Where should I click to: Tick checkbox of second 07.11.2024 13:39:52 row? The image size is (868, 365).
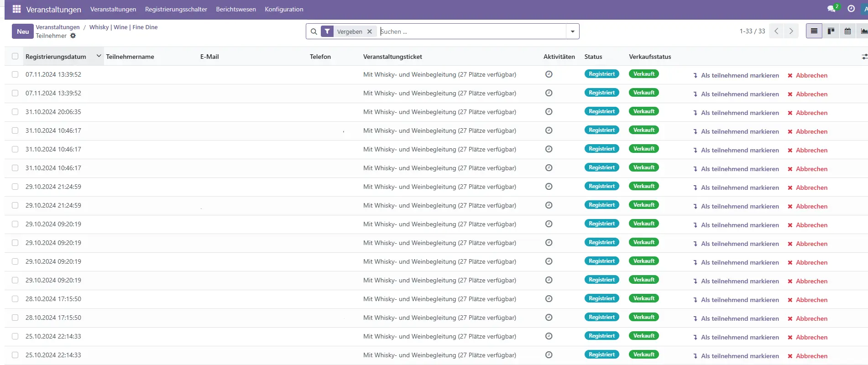[x=15, y=93]
